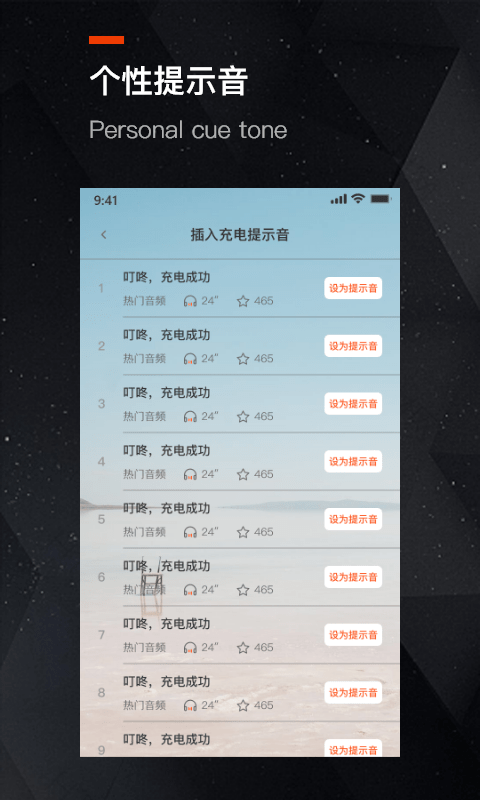480x800 pixels.
Task: Tap the battery indicator in status bar
Action: tap(381, 199)
